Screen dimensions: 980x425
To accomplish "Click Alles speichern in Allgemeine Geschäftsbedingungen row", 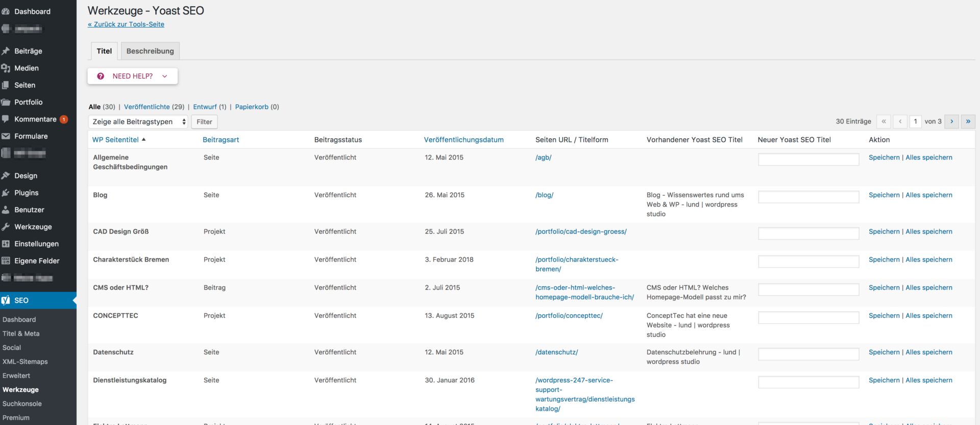I will tap(929, 157).
